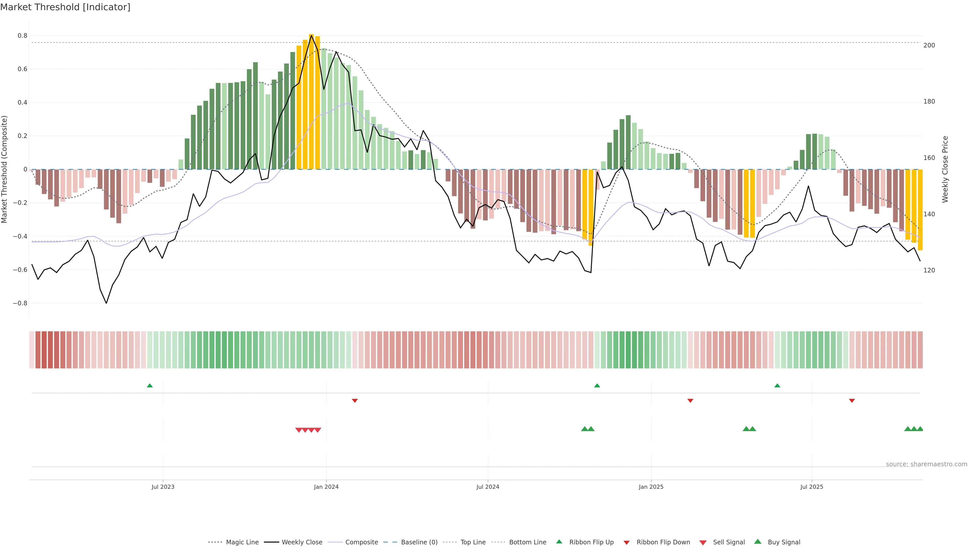Toggle the Composite legend entry

[x=361, y=542]
